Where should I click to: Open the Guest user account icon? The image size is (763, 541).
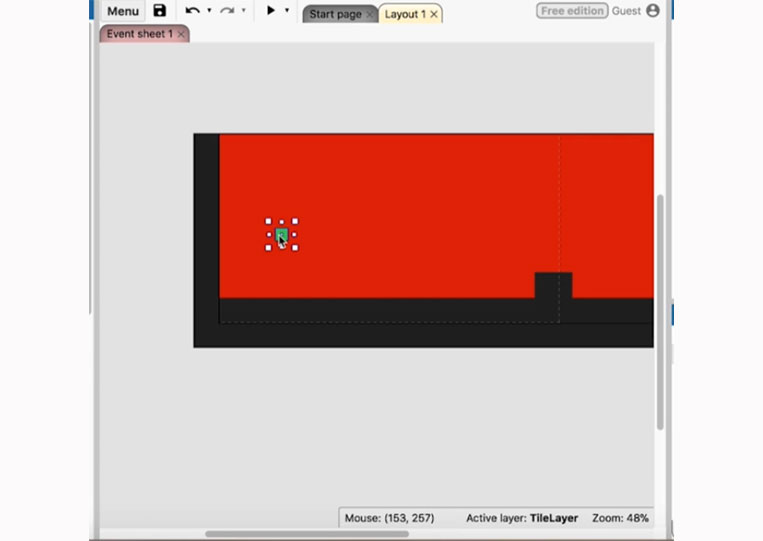(653, 11)
